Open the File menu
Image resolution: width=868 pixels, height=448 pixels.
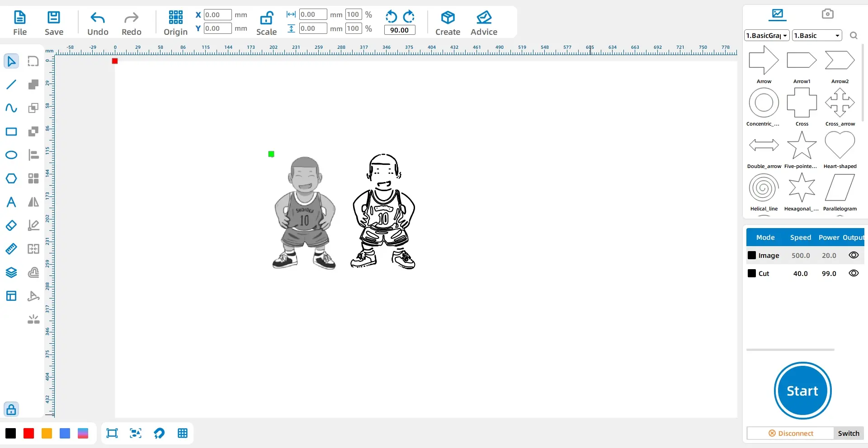point(20,23)
